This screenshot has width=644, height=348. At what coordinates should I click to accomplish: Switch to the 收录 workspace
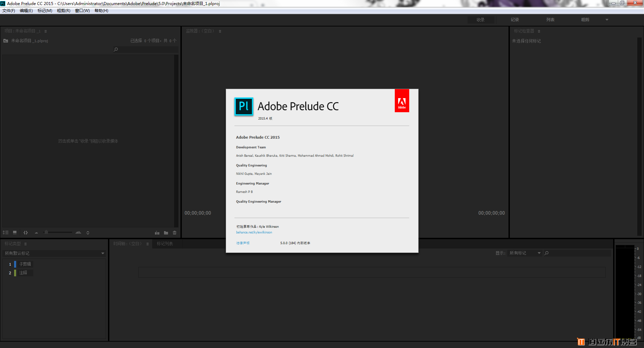tap(481, 20)
